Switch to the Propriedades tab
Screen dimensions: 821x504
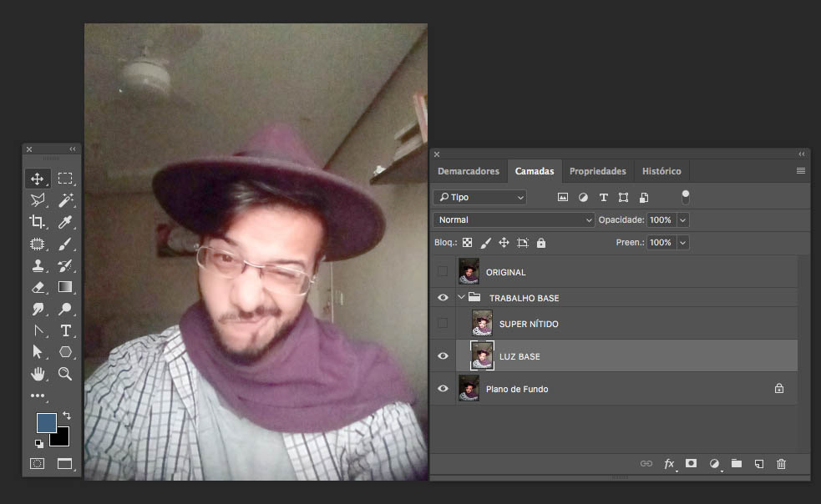tap(597, 171)
